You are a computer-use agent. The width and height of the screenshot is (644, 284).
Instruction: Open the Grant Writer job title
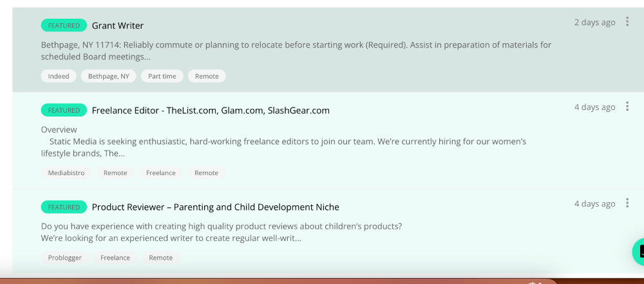(118, 26)
